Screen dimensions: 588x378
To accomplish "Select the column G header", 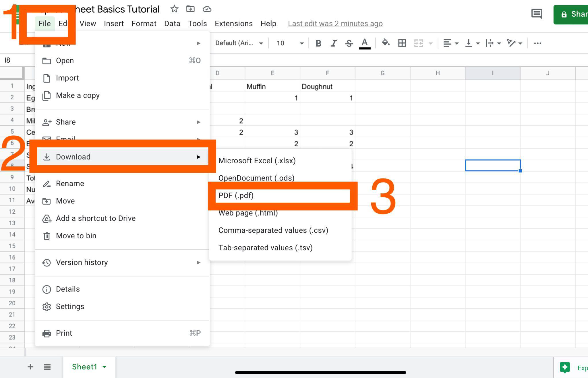I will pos(382,73).
